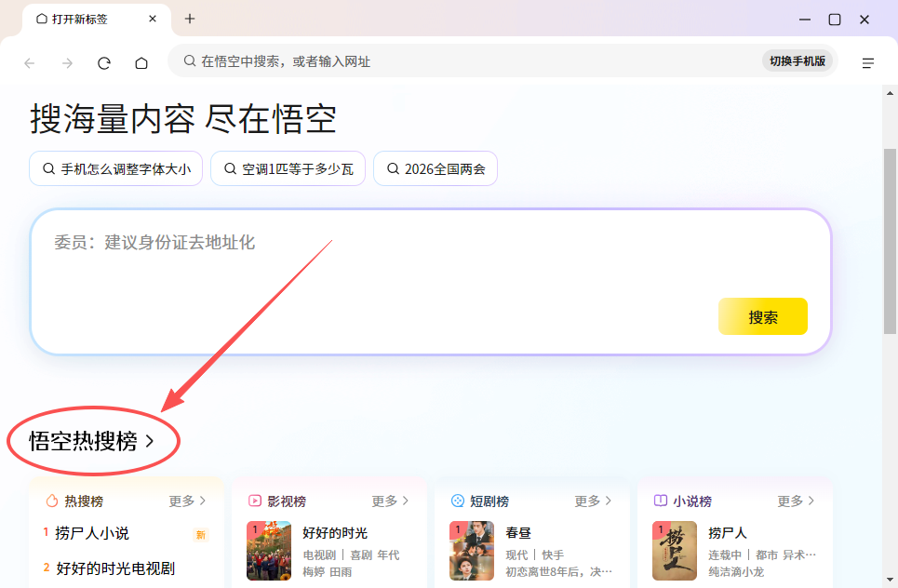Click the back navigation arrow icon
The width and height of the screenshot is (898, 588).
(29, 62)
